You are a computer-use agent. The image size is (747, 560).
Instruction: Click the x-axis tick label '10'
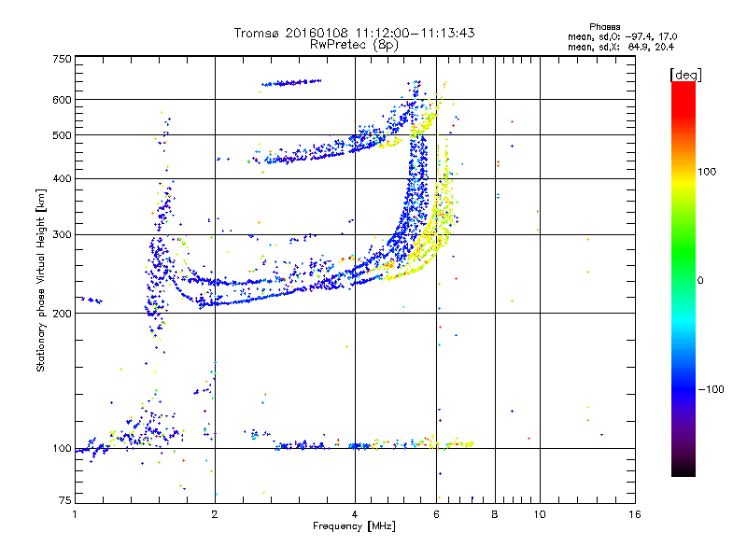(x=540, y=514)
